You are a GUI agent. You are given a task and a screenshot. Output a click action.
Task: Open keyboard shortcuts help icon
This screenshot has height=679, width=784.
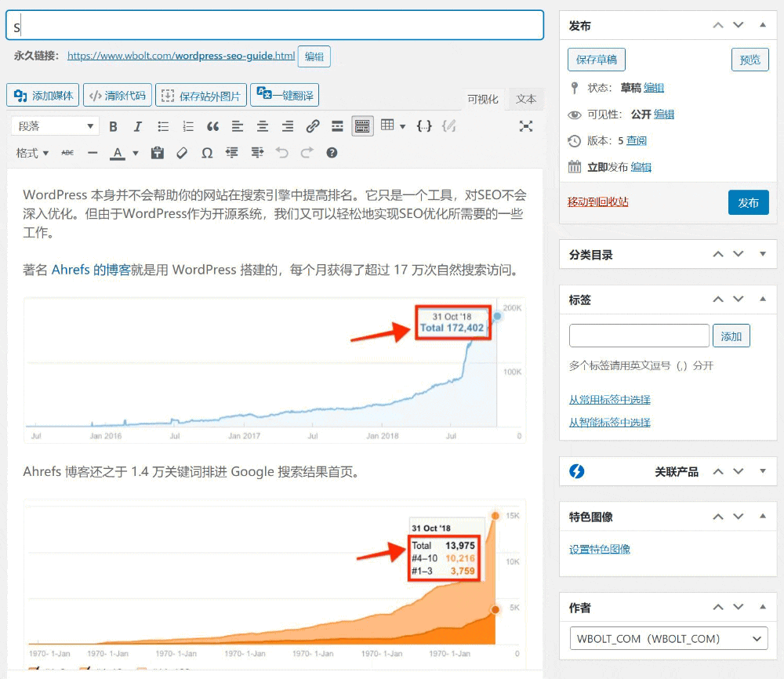pos(332,153)
